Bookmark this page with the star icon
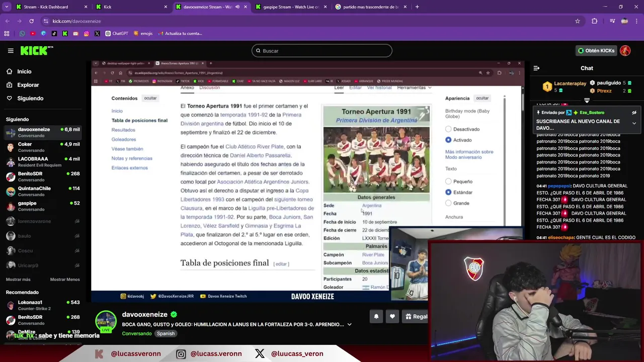644x362 pixels. coord(578,21)
